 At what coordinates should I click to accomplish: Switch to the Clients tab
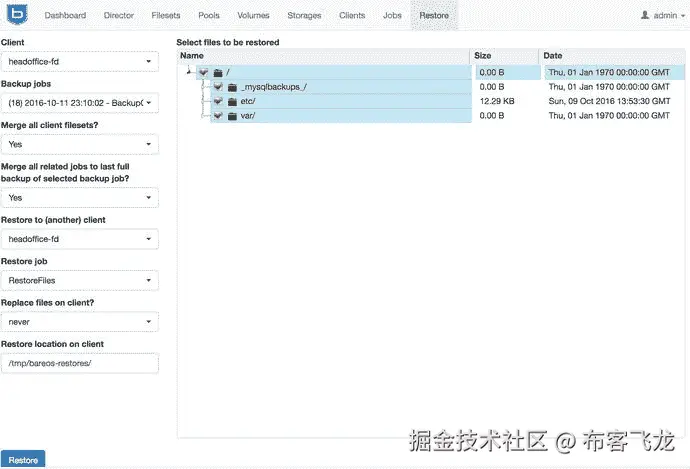(x=352, y=15)
